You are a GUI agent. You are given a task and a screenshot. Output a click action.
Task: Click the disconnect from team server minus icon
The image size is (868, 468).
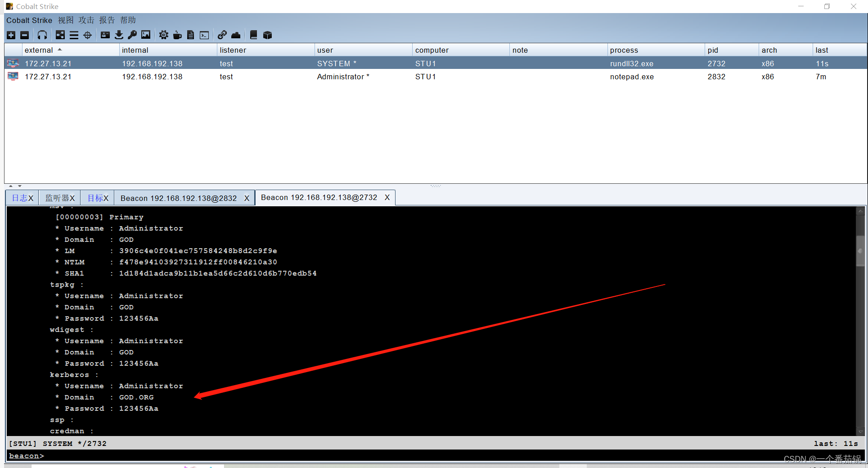[x=25, y=35]
